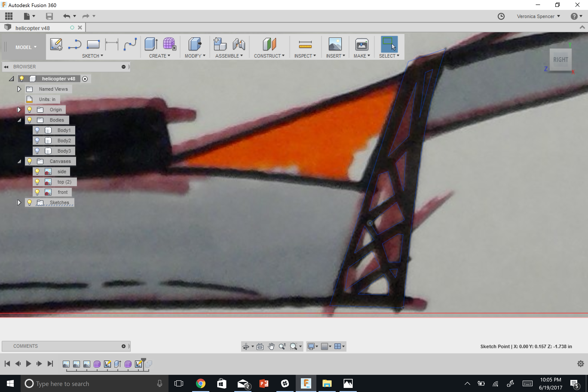Open the MODEL workspace dropdown
The width and height of the screenshot is (588, 392).
pos(26,47)
